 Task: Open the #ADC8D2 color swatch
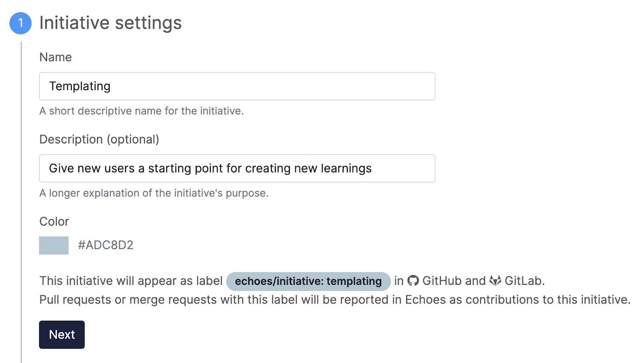(54, 245)
